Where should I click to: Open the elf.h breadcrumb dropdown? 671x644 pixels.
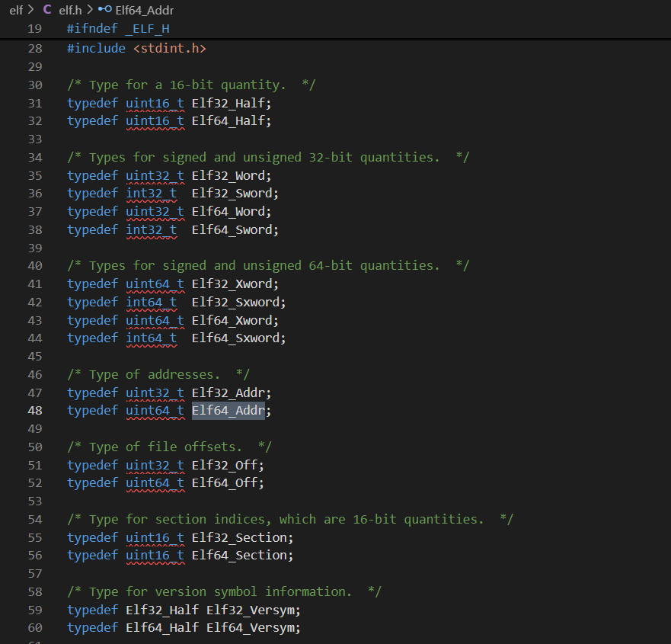70,10
